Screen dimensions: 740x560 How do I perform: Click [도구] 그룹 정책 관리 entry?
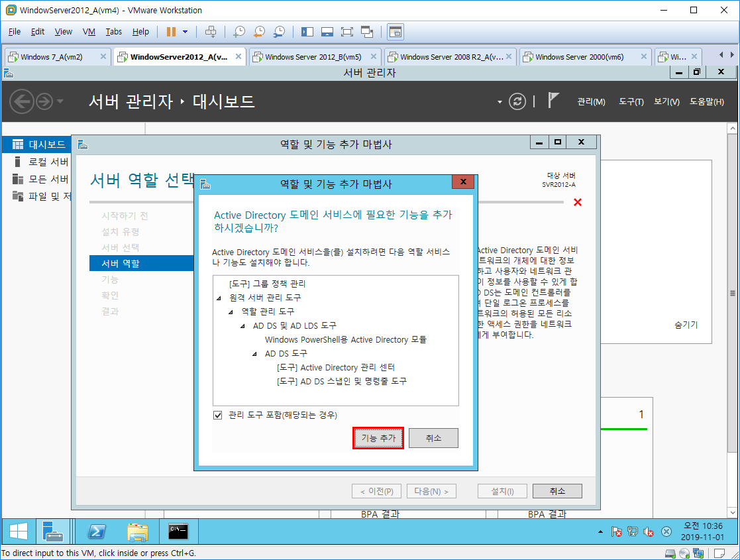(267, 284)
